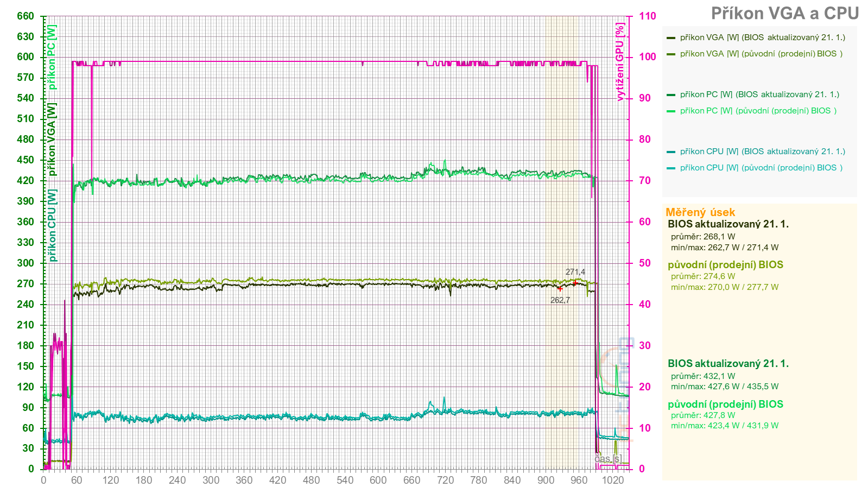Screen dimensions: 868x487
Task: Click 'min/max: 423,4 W / 431,9 W' value
Action: pos(725,426)
